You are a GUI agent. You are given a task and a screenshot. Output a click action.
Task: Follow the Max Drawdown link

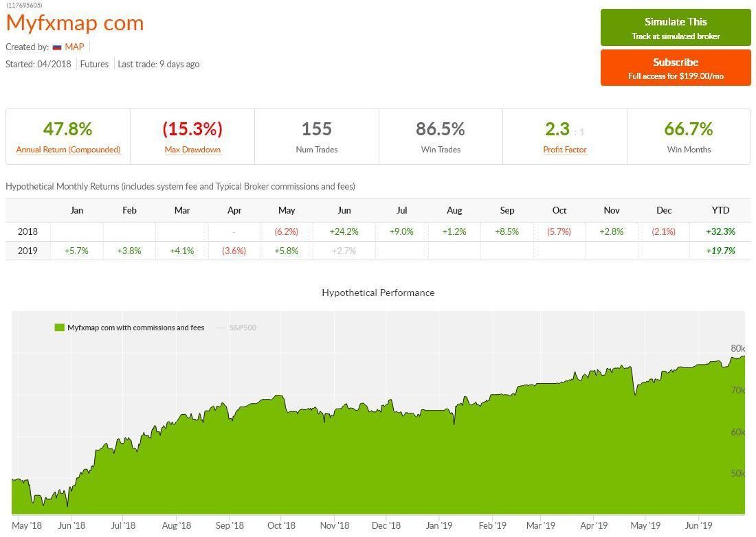coord(192,150)
